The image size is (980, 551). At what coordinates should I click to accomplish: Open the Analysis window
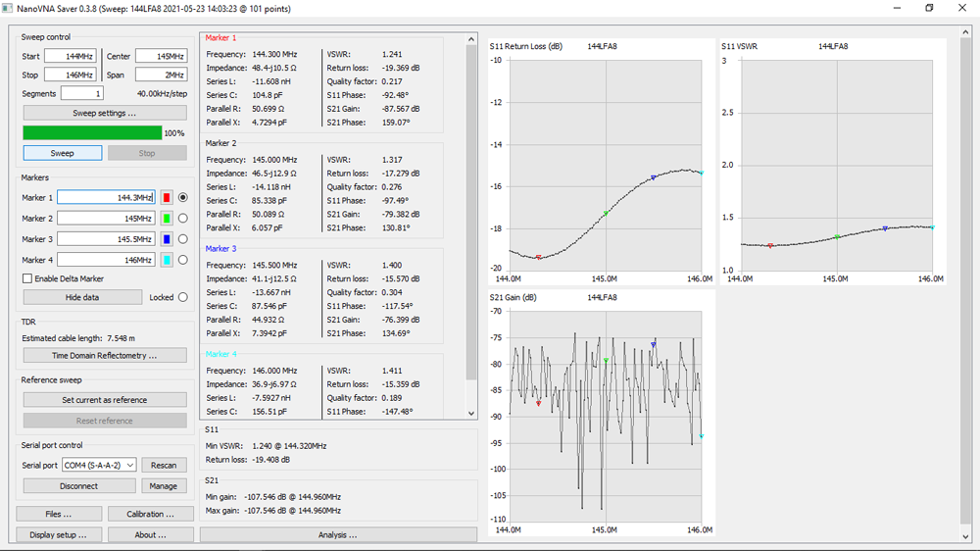(338, 534)
